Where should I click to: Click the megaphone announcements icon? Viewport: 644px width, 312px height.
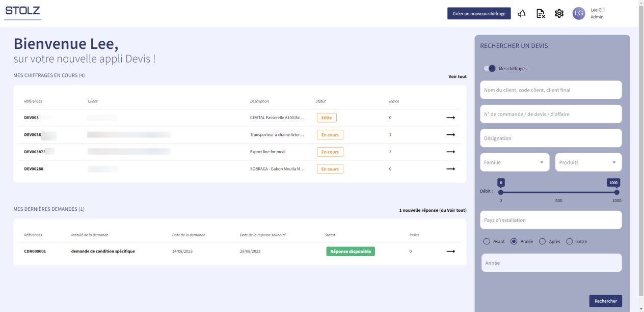(x=522, y=14)
